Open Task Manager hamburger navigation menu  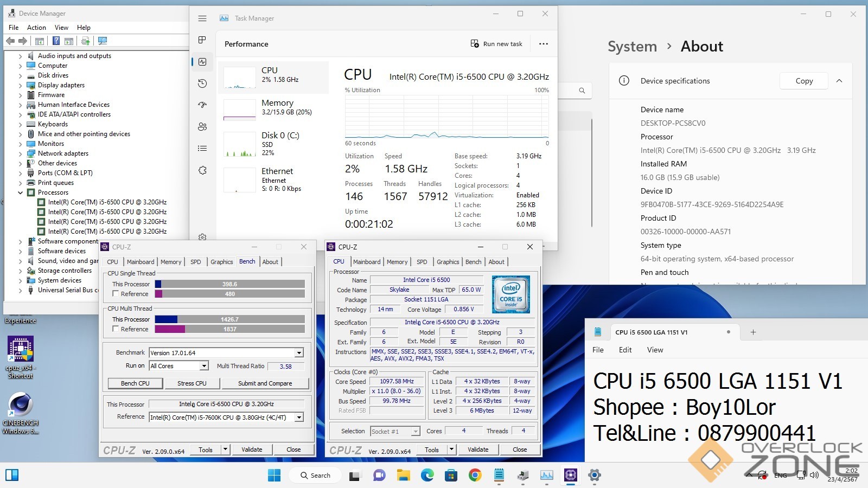(x=202, y=18)
